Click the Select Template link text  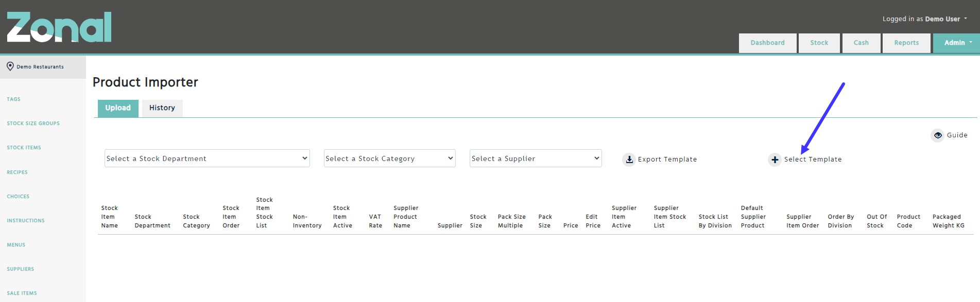(813, 159)
